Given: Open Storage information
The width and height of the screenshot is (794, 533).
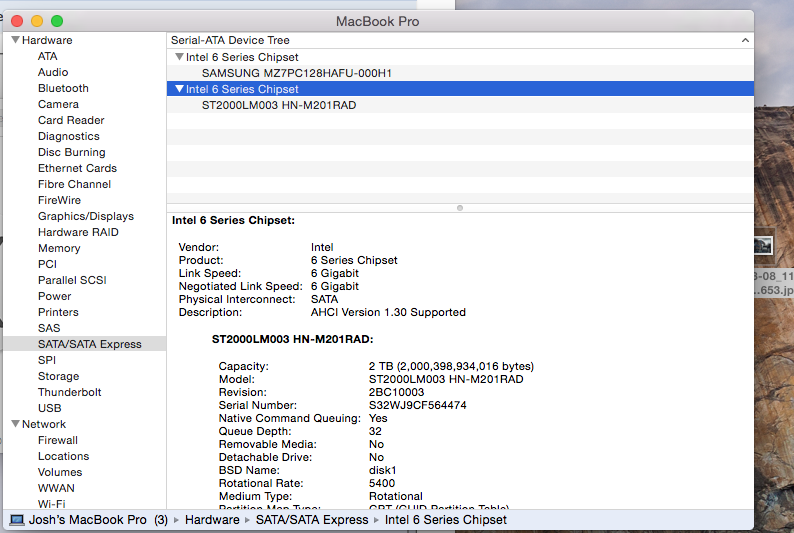Looking at the screenshot, I should (x=58, y=376).
